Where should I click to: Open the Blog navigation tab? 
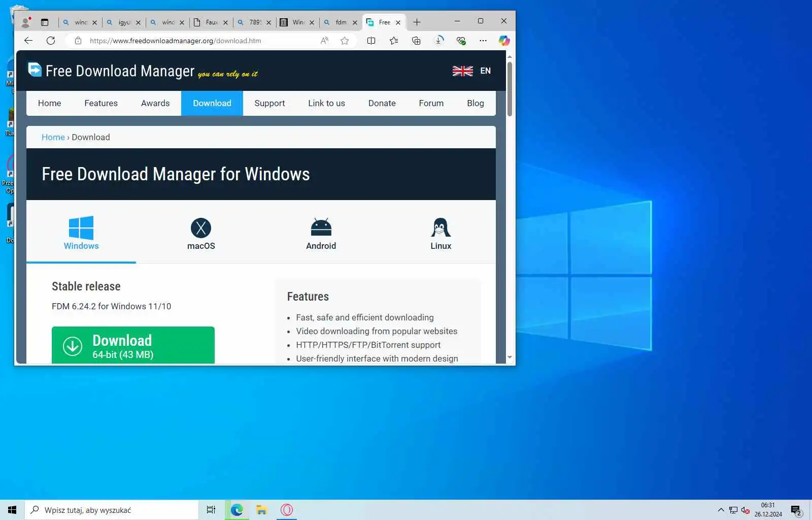[476, 103]
